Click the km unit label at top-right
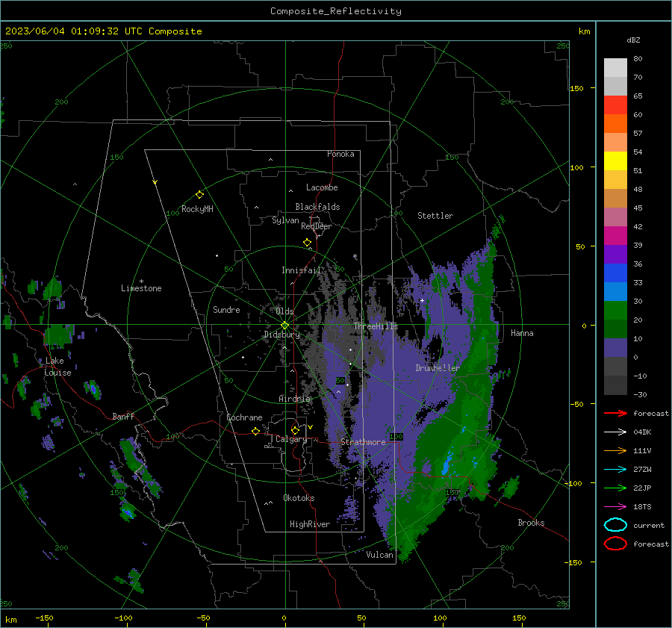The image size is (672, 628). tap(584, 31)
